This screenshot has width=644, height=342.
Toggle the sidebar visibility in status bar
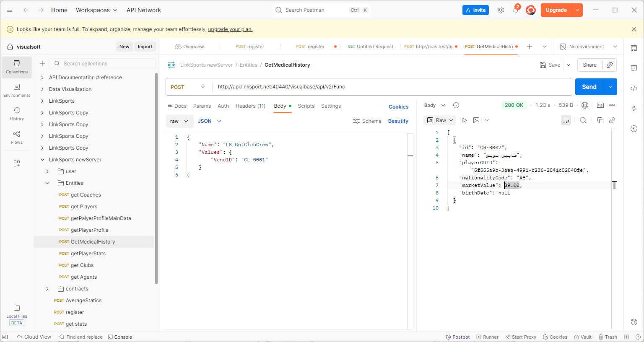pos(5,337)
